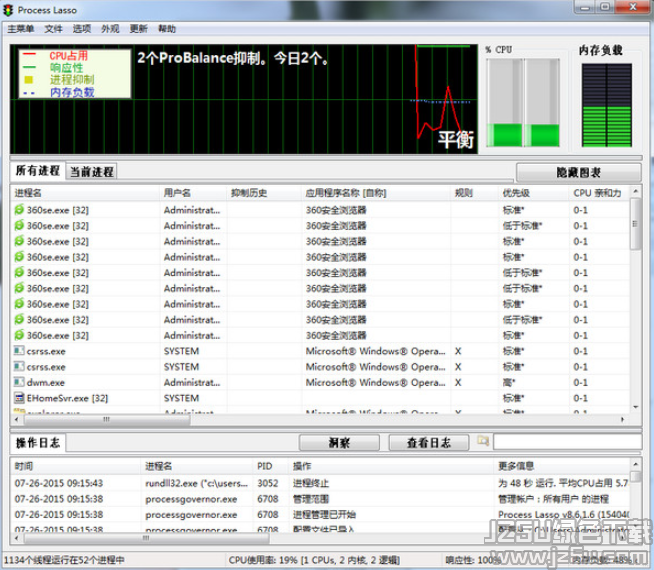The image size is (654, 570).
Task: Click the log list horizontal scrollbar
Action: click(146, 538)
